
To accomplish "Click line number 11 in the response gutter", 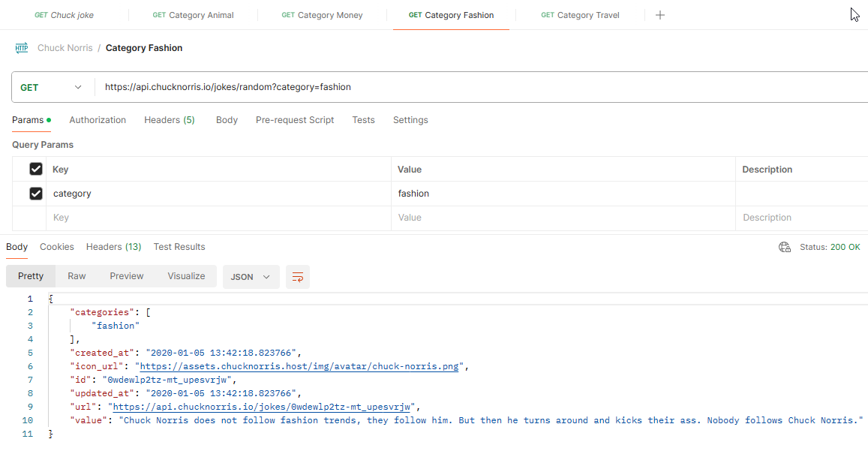I will click(x=28, y=434).
